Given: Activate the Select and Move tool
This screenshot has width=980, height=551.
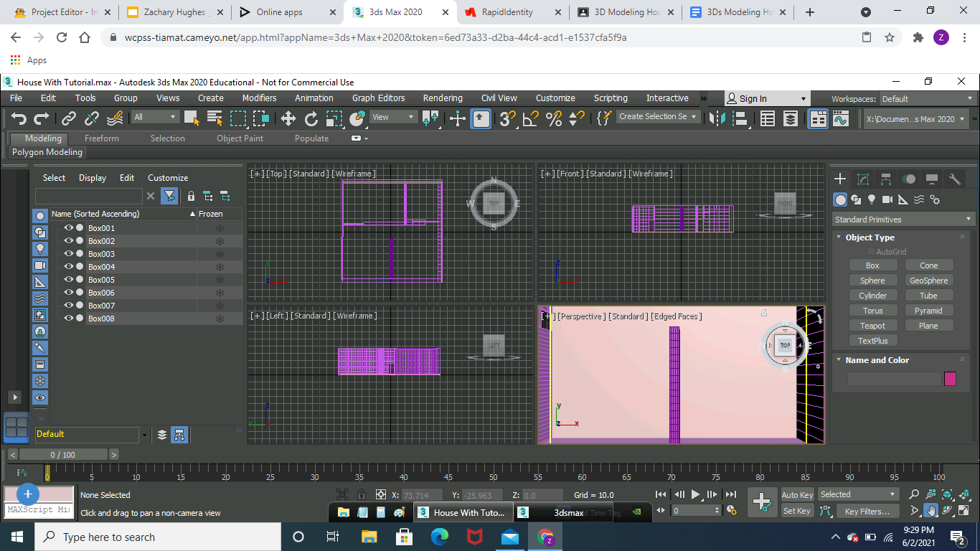Looking at the screenshot, I should pos(288,119).
